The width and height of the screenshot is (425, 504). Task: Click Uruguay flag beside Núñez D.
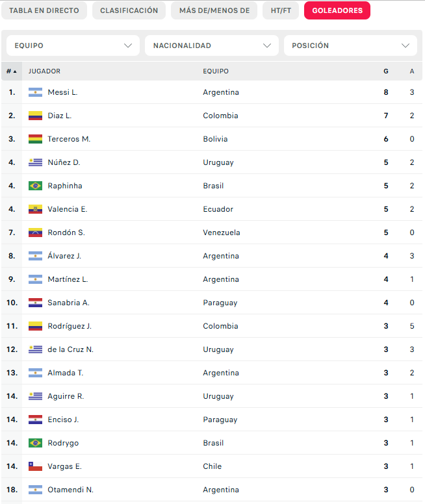coord(35,162)
